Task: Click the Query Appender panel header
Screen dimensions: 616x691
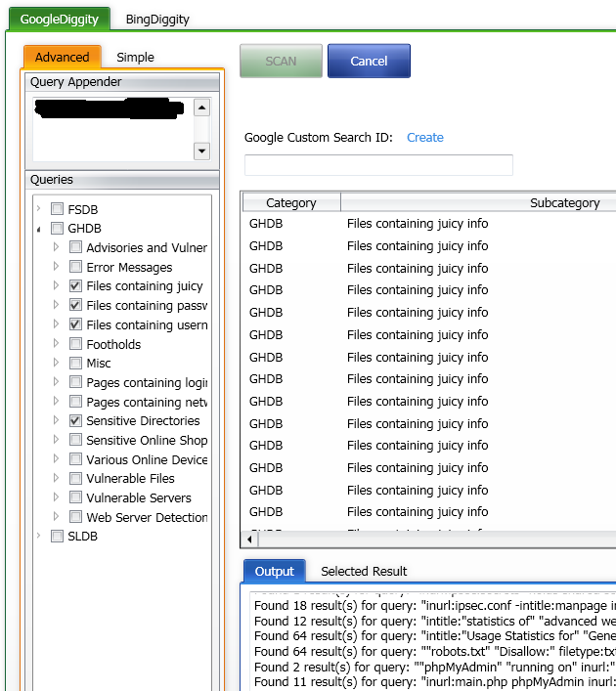Action: coord(122,82)
